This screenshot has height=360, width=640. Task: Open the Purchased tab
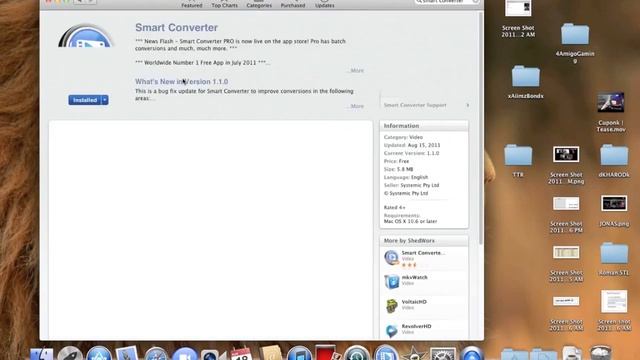tap(293, 4)
